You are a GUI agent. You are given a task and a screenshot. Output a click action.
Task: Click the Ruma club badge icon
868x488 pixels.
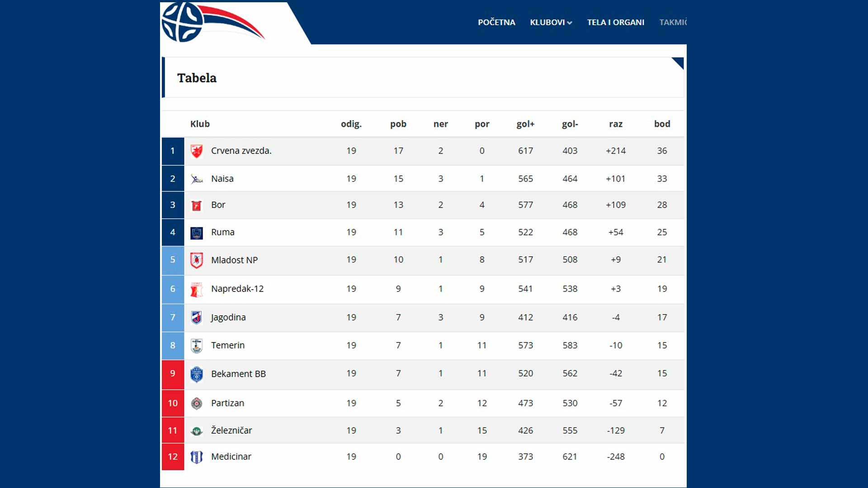point(196,233)
